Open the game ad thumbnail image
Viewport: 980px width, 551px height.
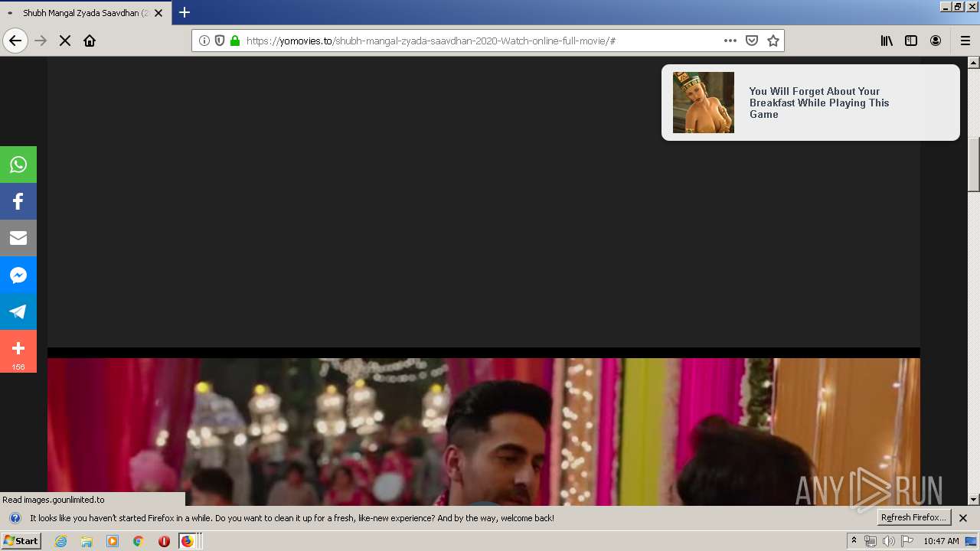pos(704,103)
